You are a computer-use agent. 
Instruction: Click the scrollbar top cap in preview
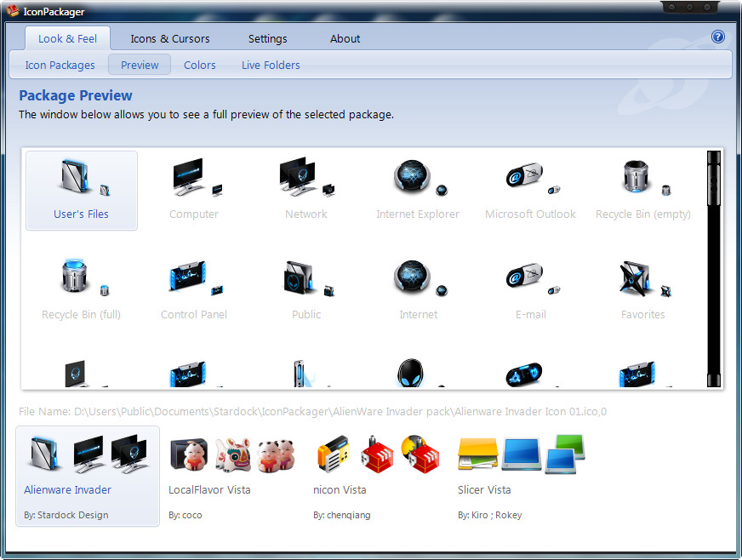(x=714, y=157)
